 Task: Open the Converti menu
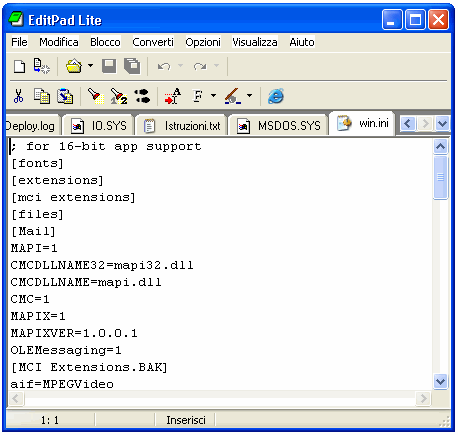tap(153, 42)
